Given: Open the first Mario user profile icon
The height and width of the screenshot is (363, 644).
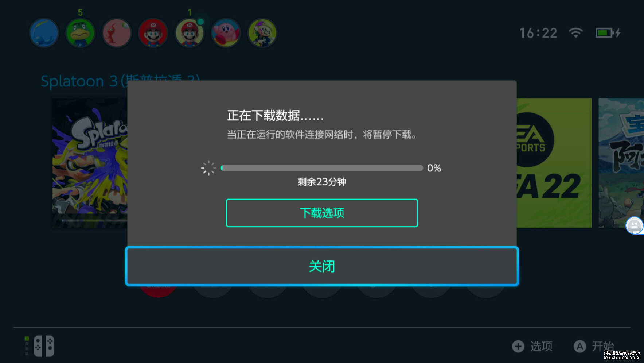Looking at the screenshot, I should (x=153, y=33).
